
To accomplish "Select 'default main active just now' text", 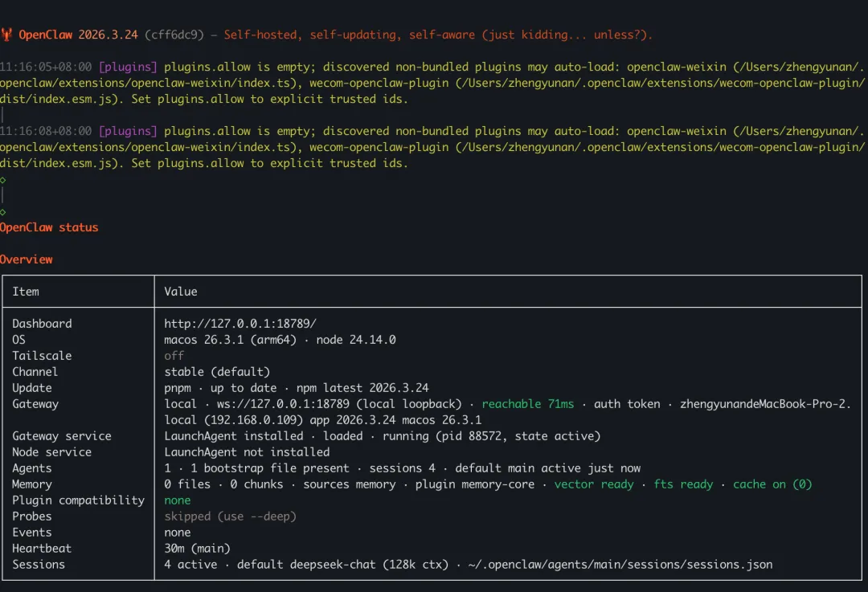I will pos(548,468).
